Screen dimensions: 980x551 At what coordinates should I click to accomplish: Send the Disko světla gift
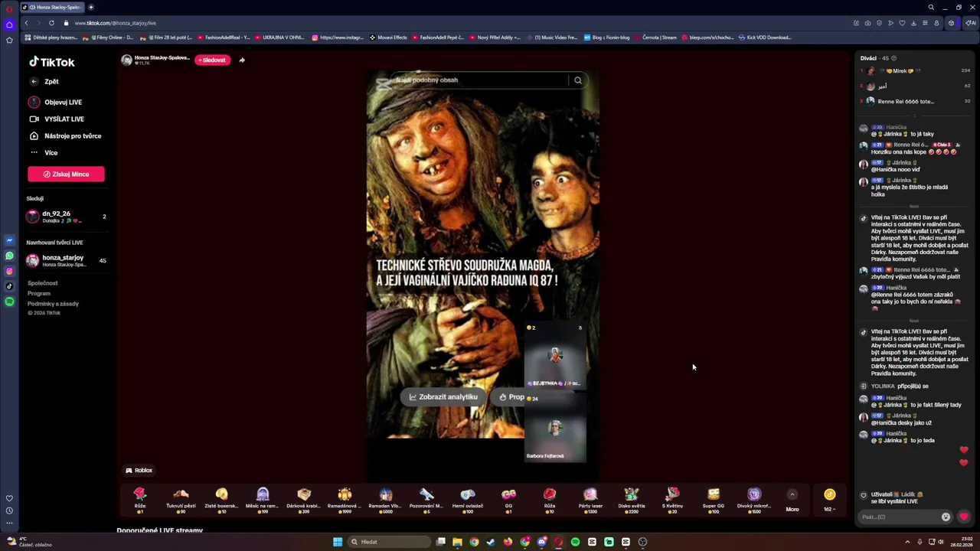[x=632, y=500]
